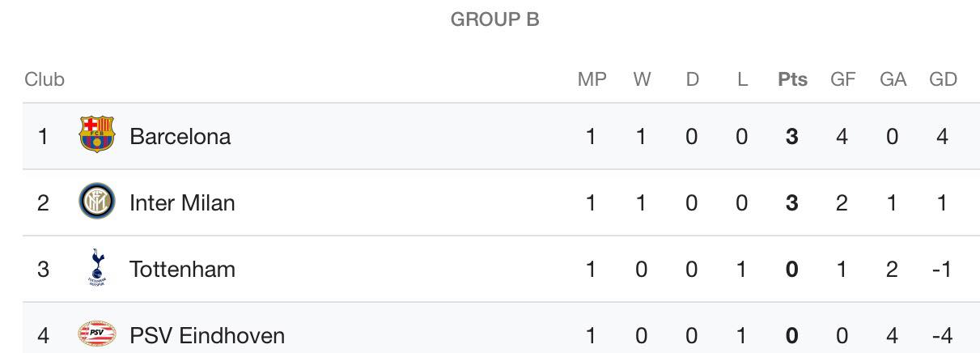This screenshot has width=980, height=353.
Task: Click the L losses column header
Action: point(742,79)
